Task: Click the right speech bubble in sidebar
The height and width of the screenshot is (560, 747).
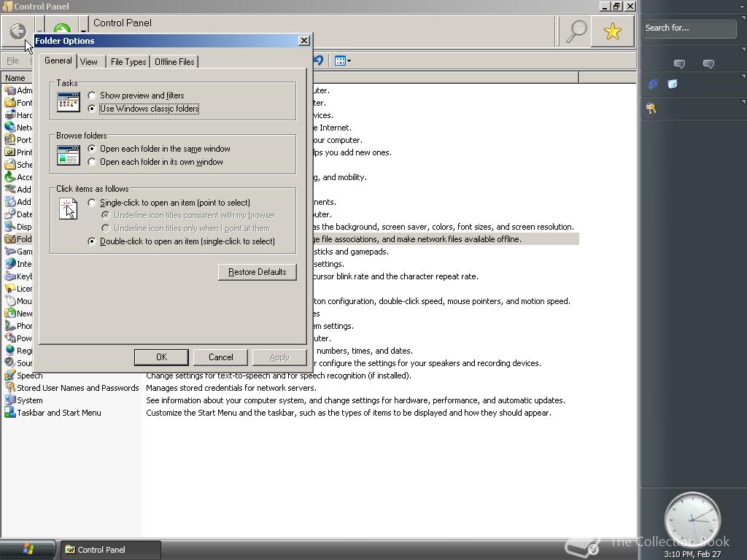Action: 708,64
